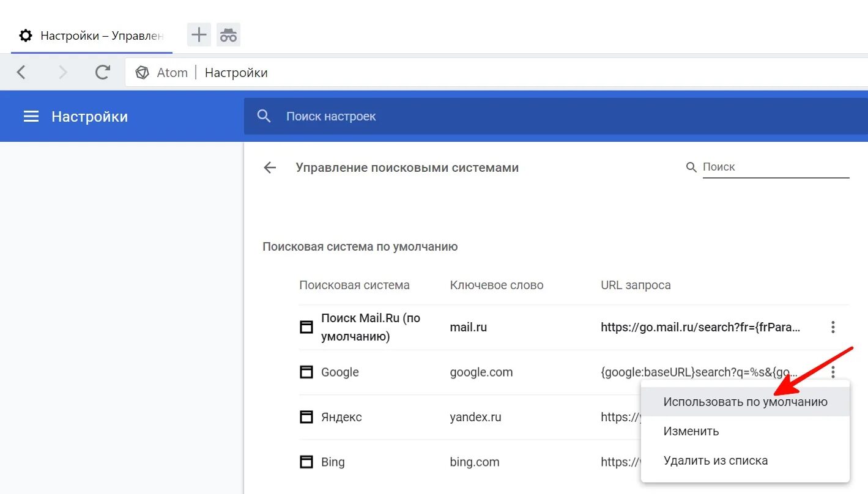
Task: Click the Atom site info icon
Action: pyautogui.click(x=143, y=73)
